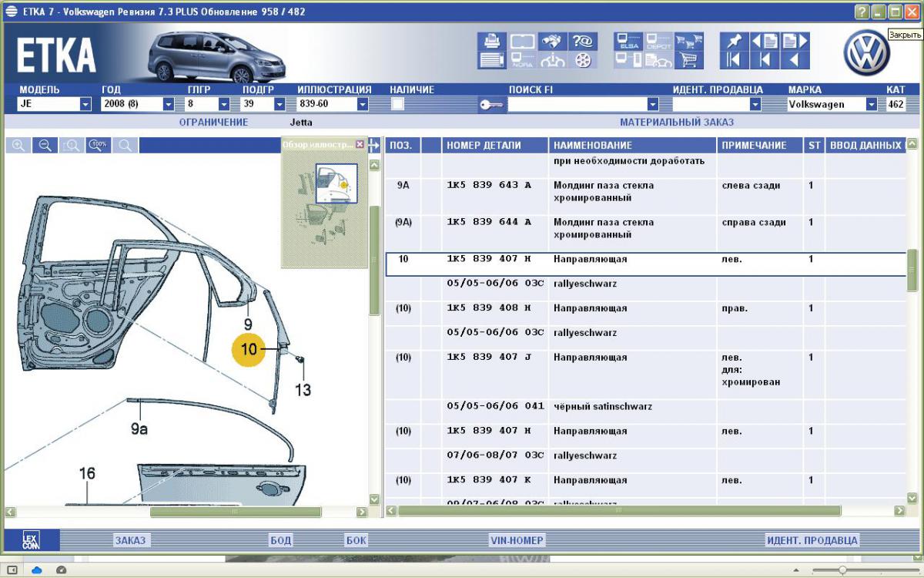Click the БОД button
This screenshot has height=578, width=924.
(x=281, y=540)
